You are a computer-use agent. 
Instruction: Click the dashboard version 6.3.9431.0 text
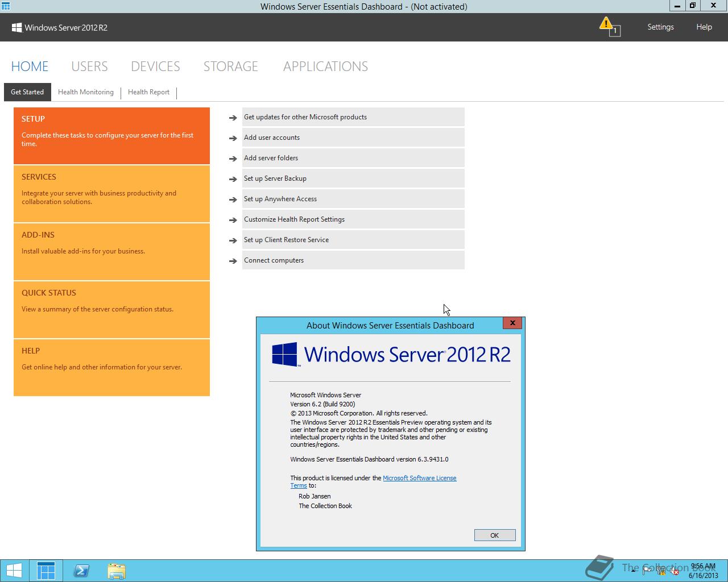click(x=369, y=459)
